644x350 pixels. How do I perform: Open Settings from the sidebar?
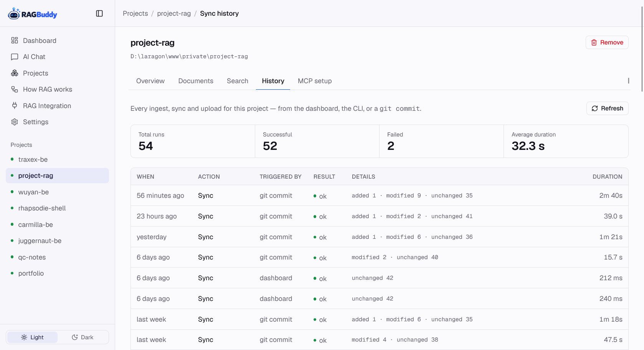(x=58, y=122)
